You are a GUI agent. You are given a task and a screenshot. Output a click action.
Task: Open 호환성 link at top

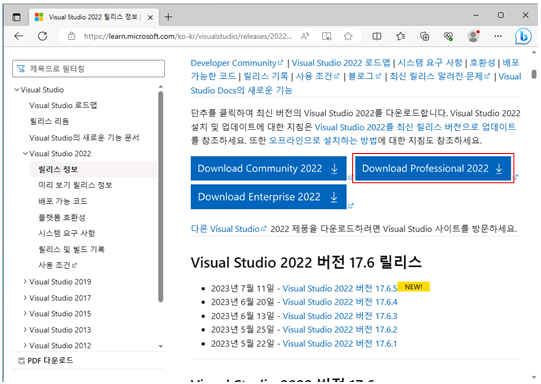coord(482,63)
